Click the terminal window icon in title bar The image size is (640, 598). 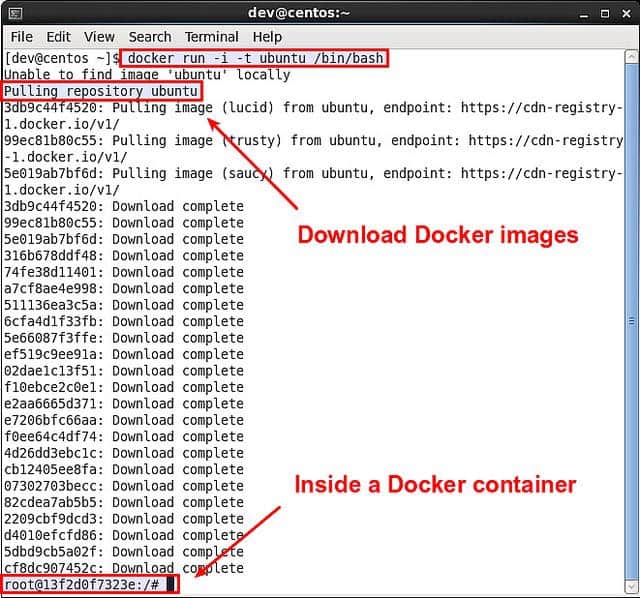17,13
